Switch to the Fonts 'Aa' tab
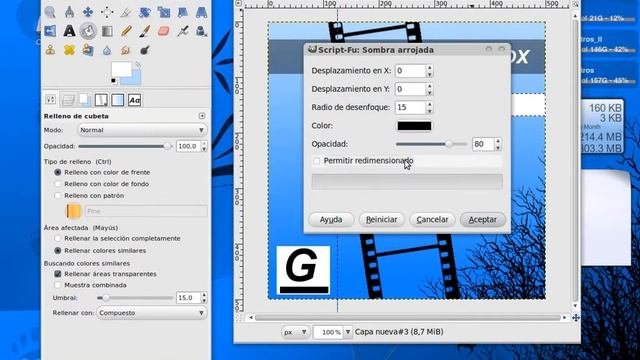This screenshot has height=360, width=640. tap(134, 100)
